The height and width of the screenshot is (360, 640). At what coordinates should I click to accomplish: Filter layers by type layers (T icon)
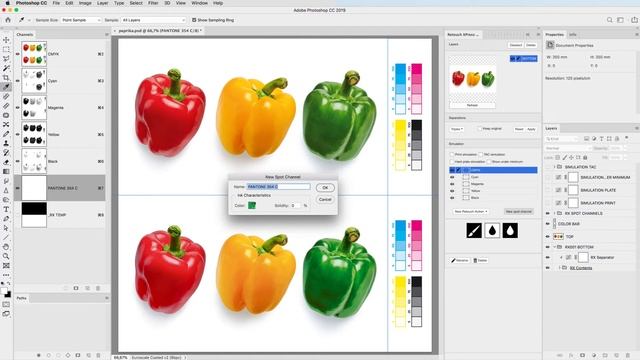coord(602,139)
